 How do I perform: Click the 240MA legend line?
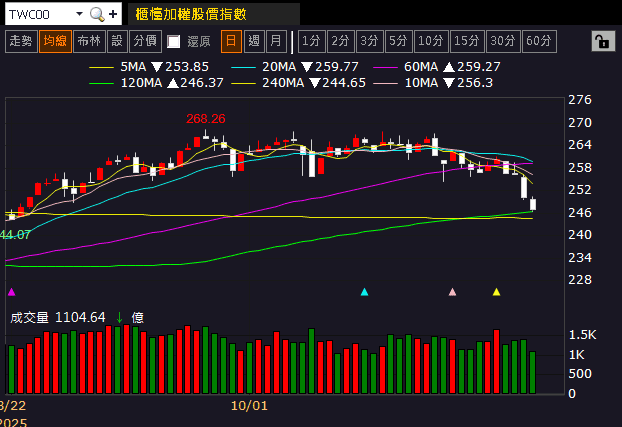(243, 84)
